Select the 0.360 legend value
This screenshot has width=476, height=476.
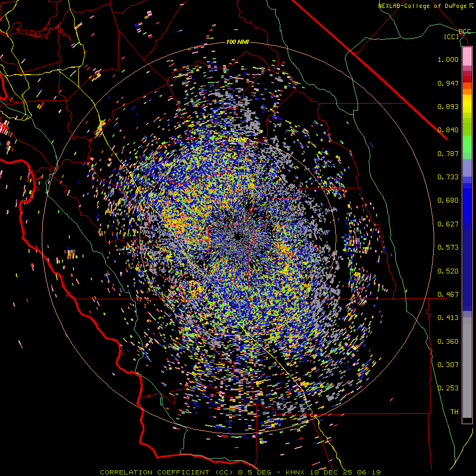point(448,342)
